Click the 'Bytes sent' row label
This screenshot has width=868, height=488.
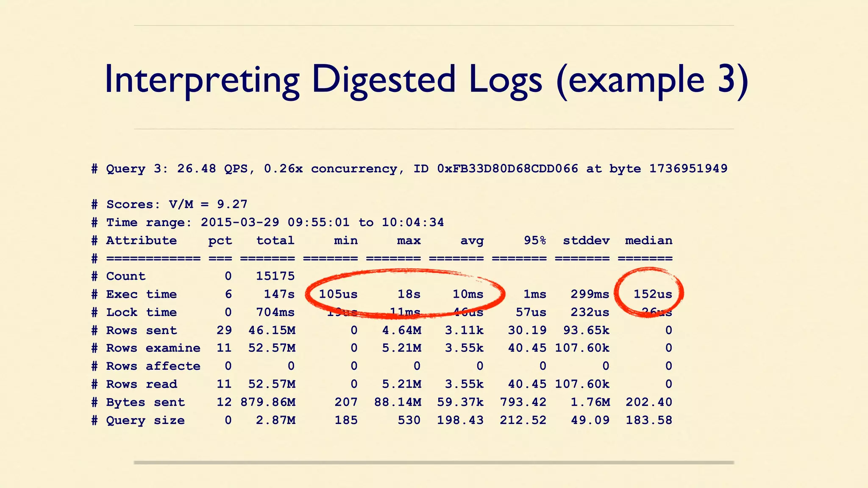coord(145,402)
